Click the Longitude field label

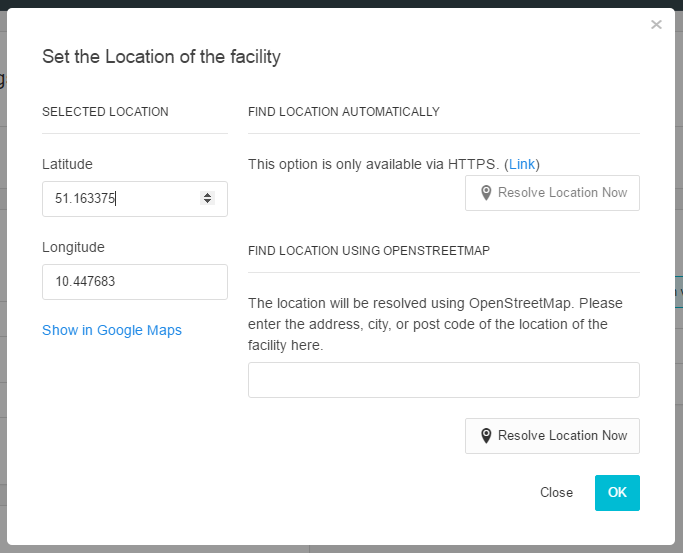click(x=73, y=247)
